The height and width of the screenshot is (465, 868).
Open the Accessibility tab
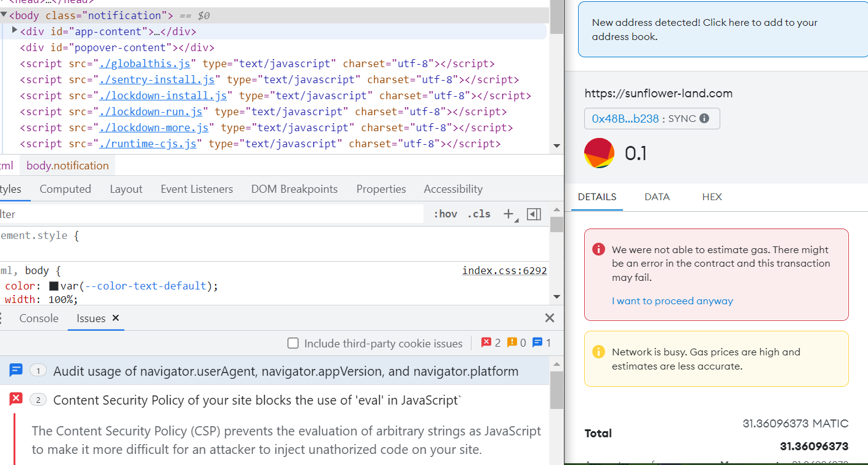click(x=453, y=189)
